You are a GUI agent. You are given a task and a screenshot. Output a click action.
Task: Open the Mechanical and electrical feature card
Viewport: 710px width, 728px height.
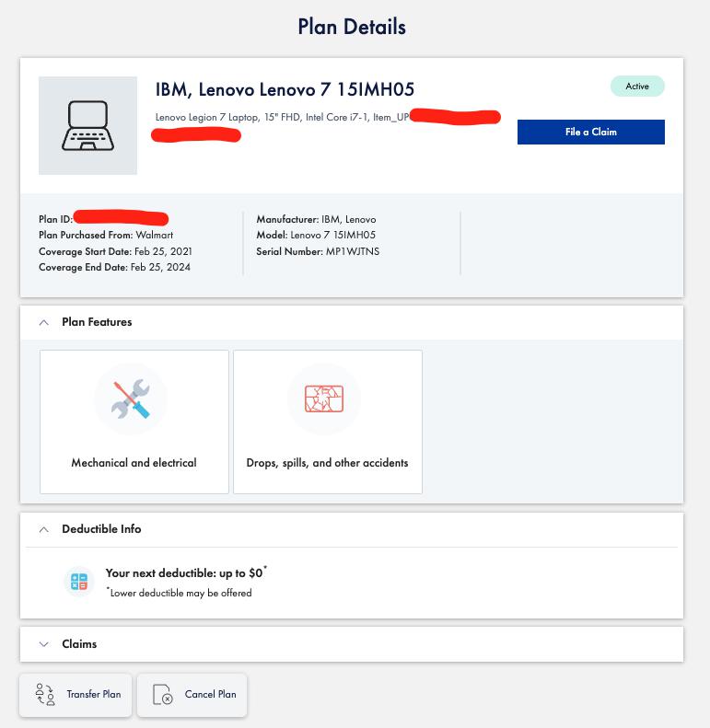point(134,422)
